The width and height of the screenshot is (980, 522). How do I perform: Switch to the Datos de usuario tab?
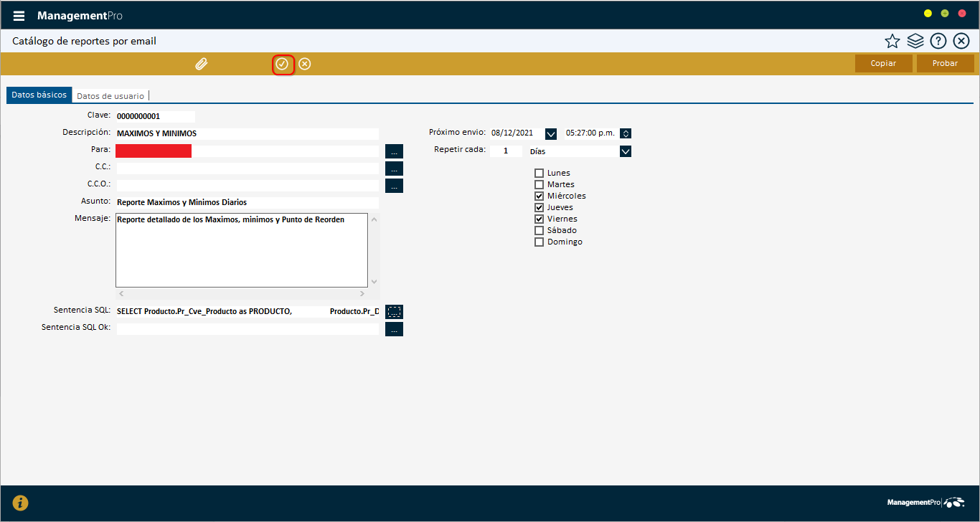pos(110,95)
